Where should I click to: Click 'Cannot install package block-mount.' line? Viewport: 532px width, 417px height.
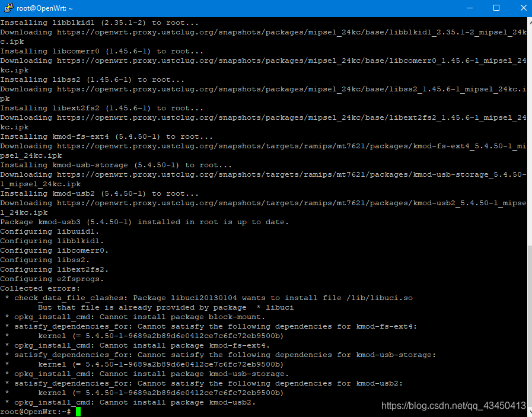click(x=135, y=317)
